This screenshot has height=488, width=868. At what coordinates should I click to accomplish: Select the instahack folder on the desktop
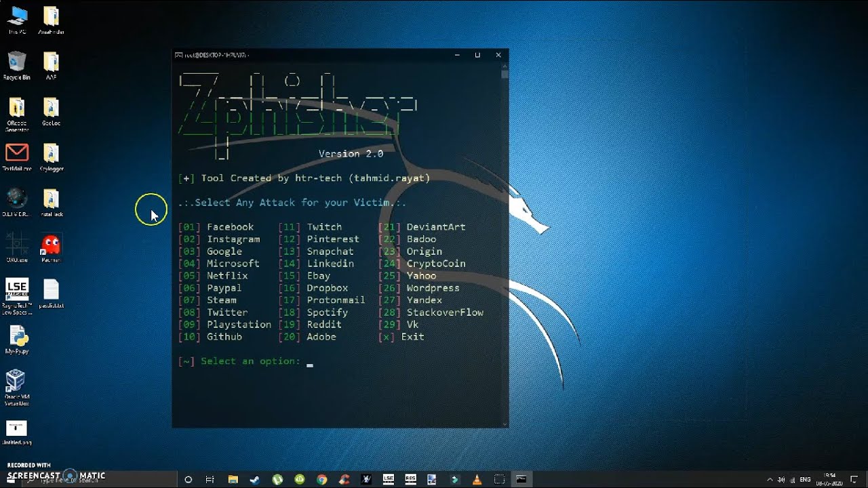point(51,203)
